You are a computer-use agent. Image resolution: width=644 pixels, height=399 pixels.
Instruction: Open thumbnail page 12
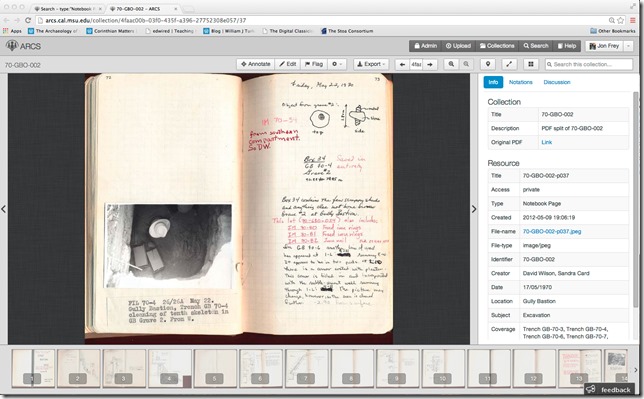click(534, 368)
